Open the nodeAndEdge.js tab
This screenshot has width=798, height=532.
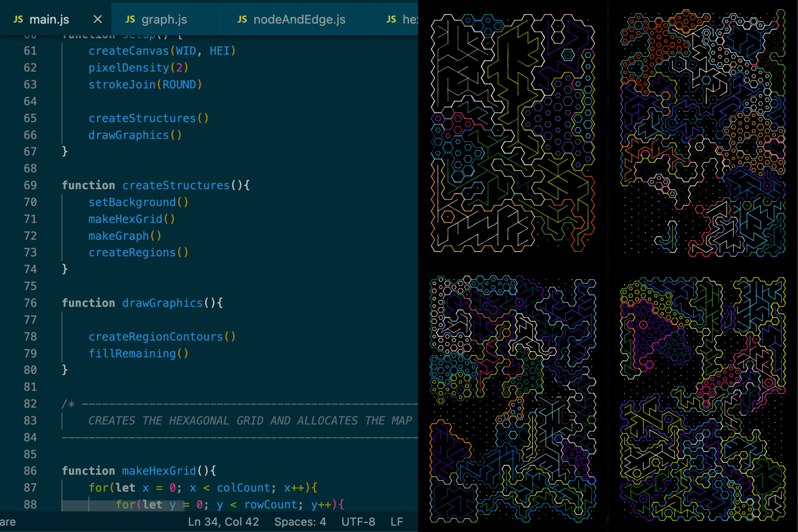coord(299,19)
